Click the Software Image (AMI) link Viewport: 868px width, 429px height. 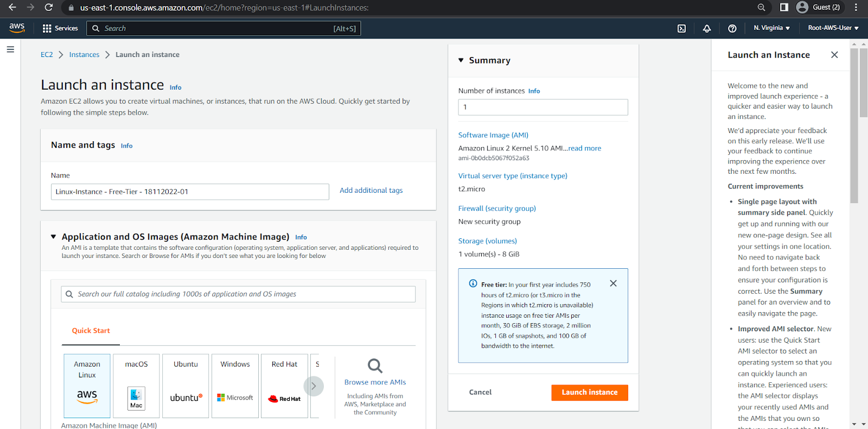point(493,135)
